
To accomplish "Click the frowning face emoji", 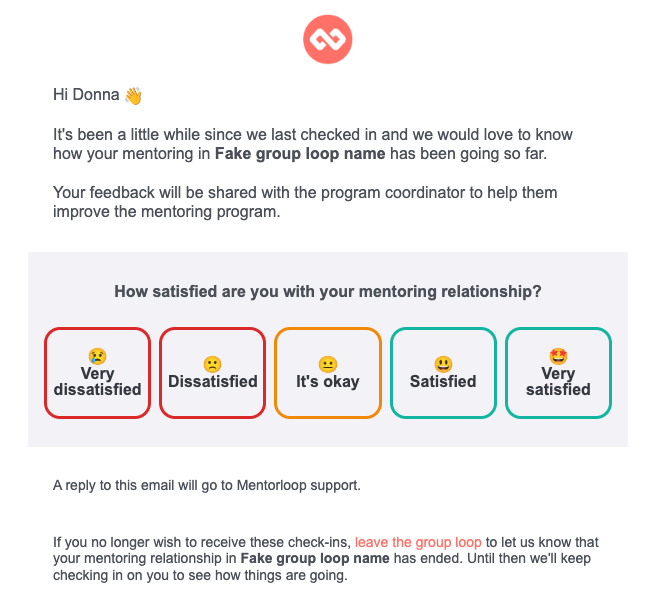I will pyautogui.click(x=212, y=365).
